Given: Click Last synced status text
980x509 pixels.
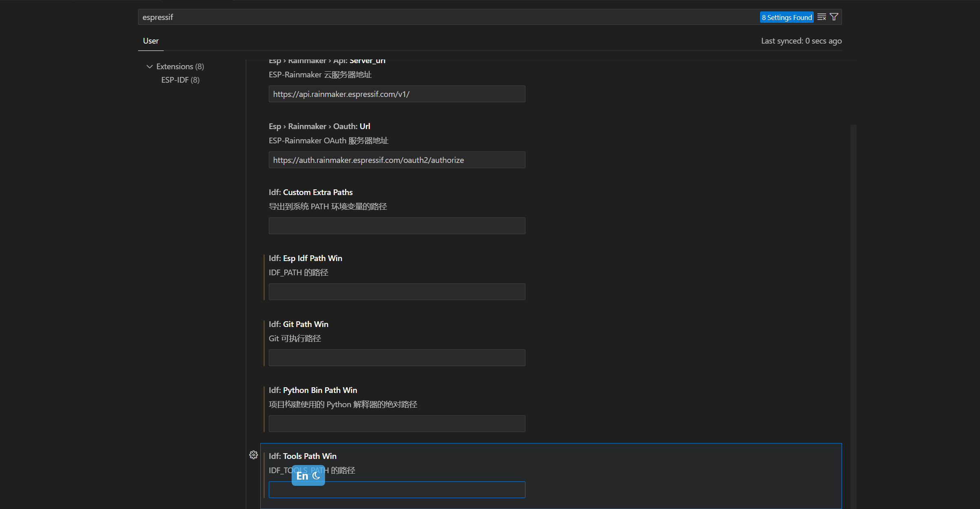Looking at the screenshot, I should [801, 41].
